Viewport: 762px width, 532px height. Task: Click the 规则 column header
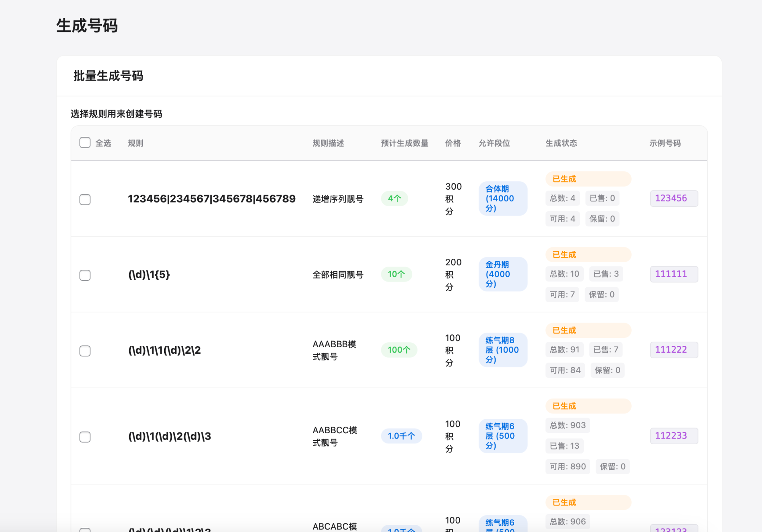[x=135, y=143]
